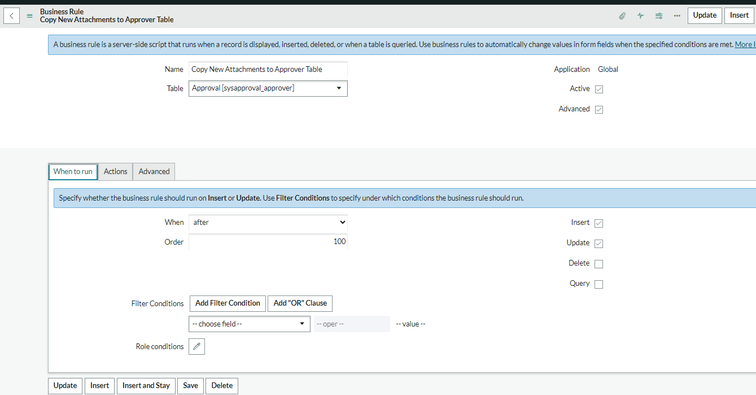Toggle the Advanced checkbox
The width and height of the screenshot is (756, 395).
click(599, 109)
